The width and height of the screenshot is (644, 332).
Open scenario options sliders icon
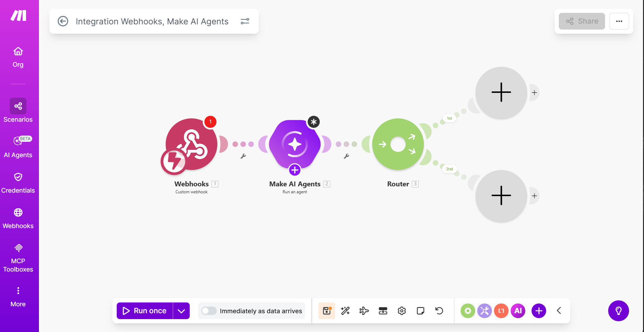coord(245,21)
